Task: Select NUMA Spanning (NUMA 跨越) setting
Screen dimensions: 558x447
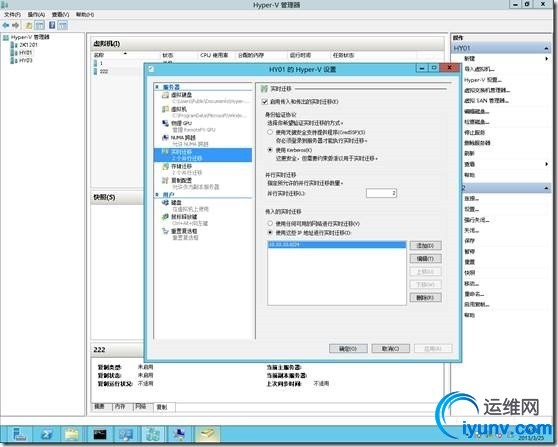Action: (203, 141)
